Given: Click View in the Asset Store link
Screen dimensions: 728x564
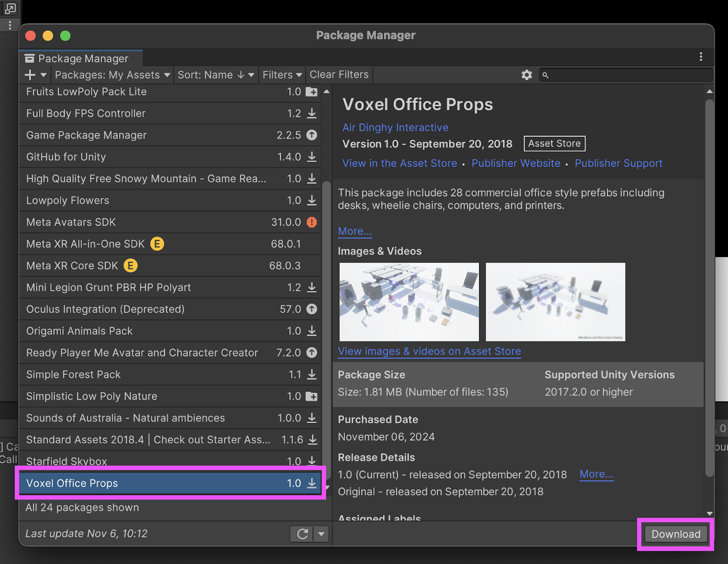Looking at the screenshot, I should click(x=399, y=163).
